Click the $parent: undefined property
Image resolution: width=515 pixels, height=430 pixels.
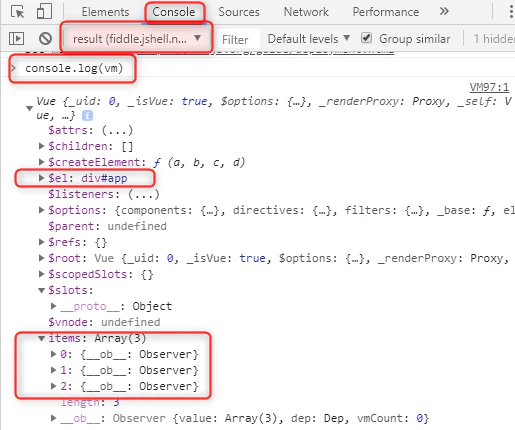(107, 226)
